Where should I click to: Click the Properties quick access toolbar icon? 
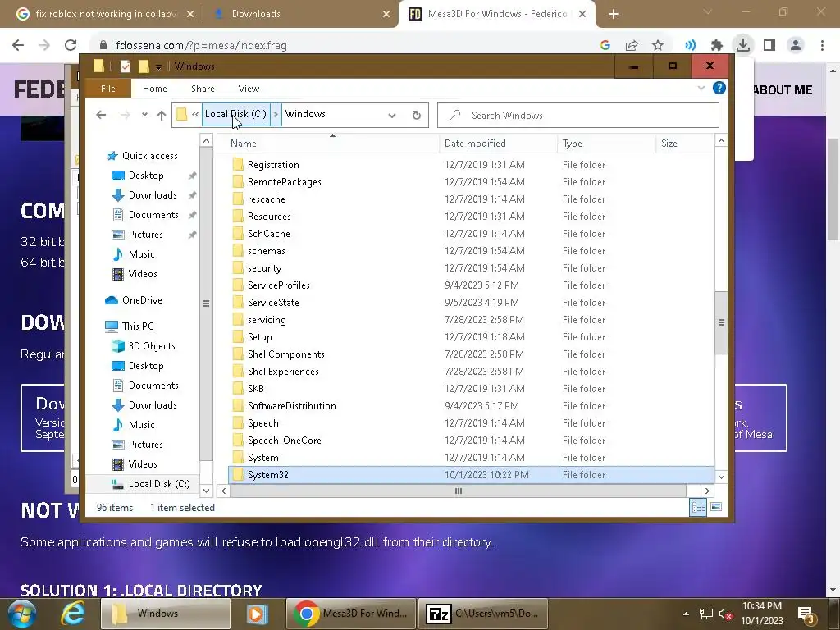pos(126,66)
